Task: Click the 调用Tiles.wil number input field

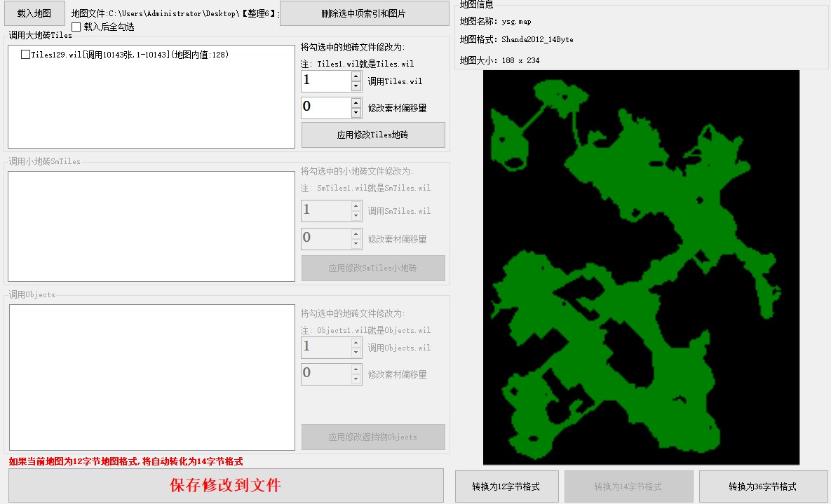Action: pyautogui.click(x=325, y=81)
